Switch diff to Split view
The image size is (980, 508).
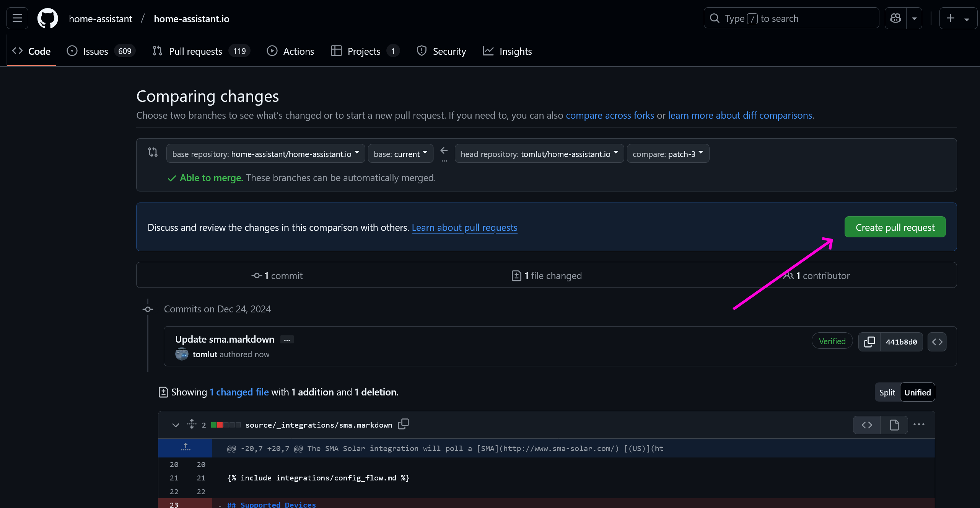(887, 392)
